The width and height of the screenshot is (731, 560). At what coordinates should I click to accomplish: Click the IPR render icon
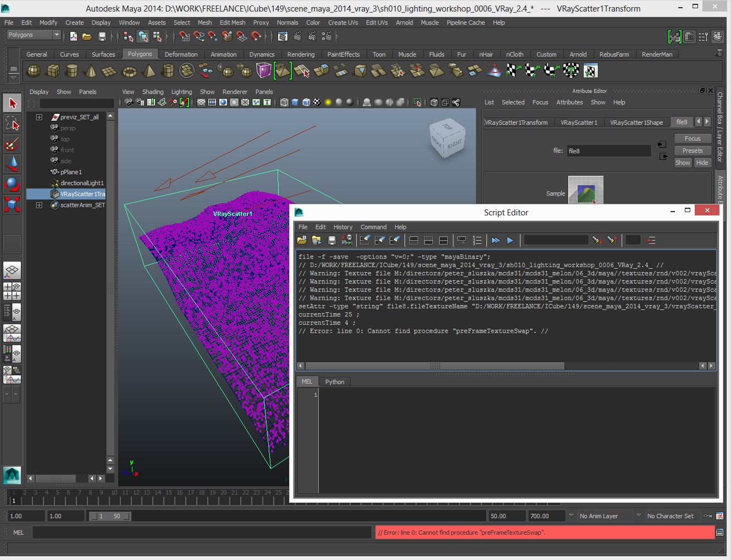point(312,36)
